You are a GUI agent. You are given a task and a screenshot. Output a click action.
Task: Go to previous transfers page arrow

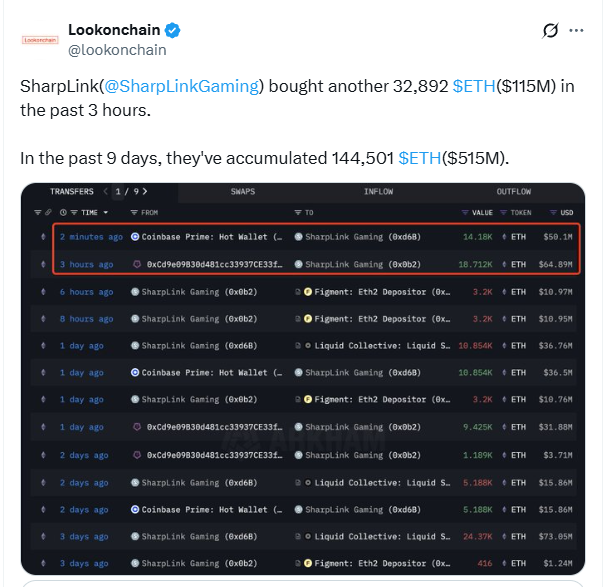click(x=105, y=191)
